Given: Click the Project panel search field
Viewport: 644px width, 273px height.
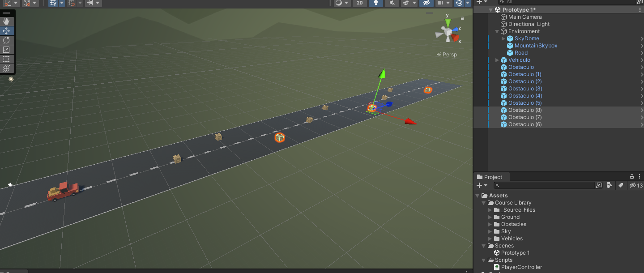Looking at the screenshot, I should click(546, 185).
